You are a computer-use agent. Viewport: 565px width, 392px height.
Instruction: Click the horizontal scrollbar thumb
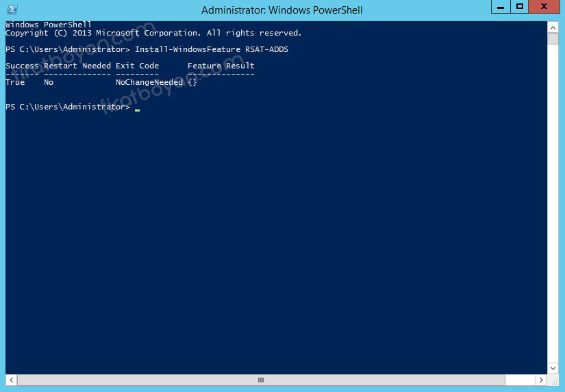(261, 380)
